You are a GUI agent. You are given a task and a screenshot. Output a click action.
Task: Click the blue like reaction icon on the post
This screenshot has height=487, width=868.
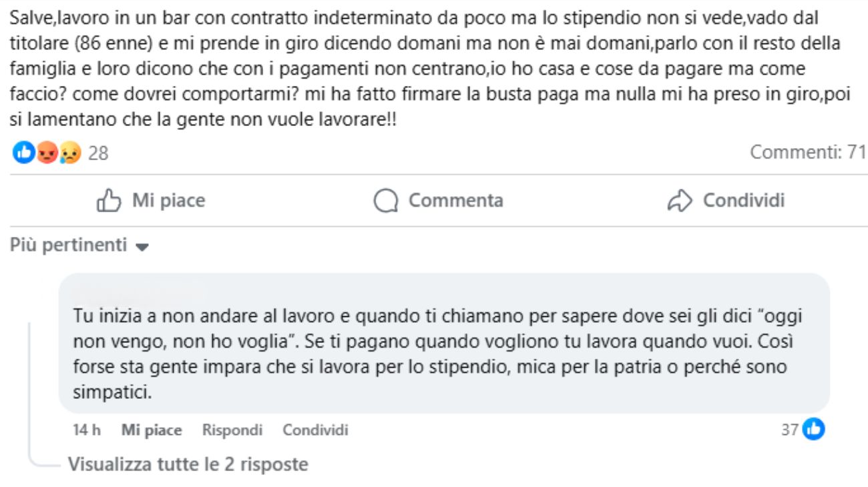[23, 153]
